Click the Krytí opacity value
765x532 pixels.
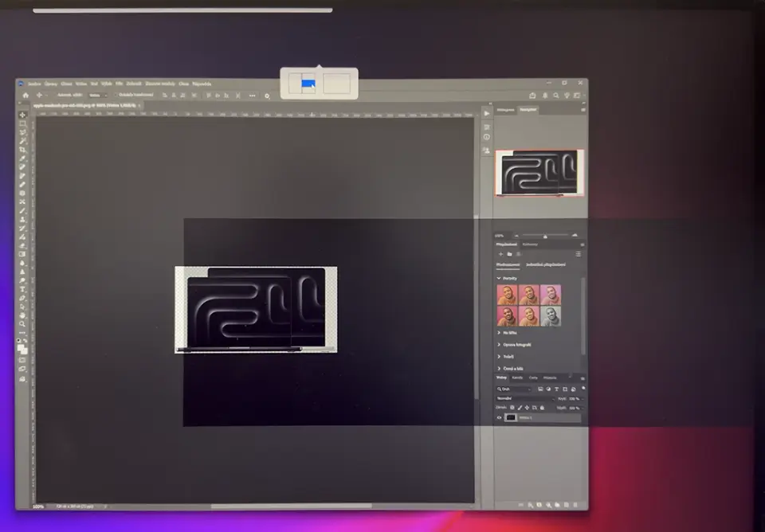pos(572,398)
